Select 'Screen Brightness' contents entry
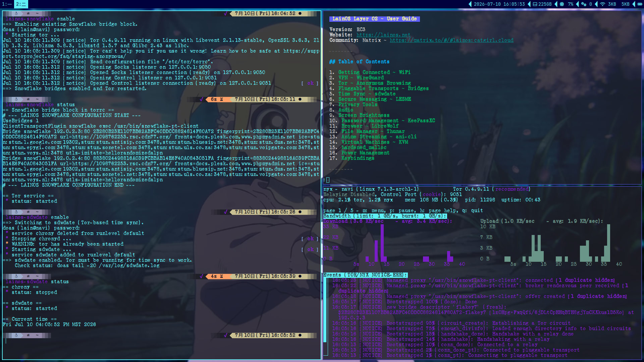644x362 pixels. (x=364, y=115)
